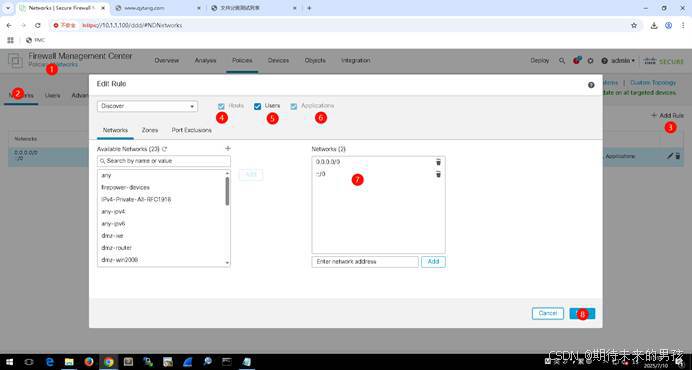The width and height of the screenshot is (692, 370).
Task: Select 'any-ipv4' in Available Networks
Action: [113, 211]
